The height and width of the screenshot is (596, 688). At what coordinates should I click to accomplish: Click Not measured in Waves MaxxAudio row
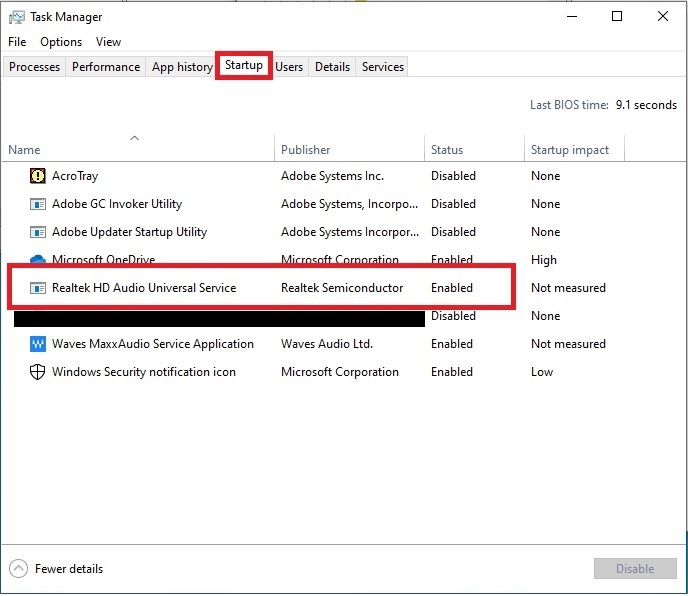click(568, 344)
